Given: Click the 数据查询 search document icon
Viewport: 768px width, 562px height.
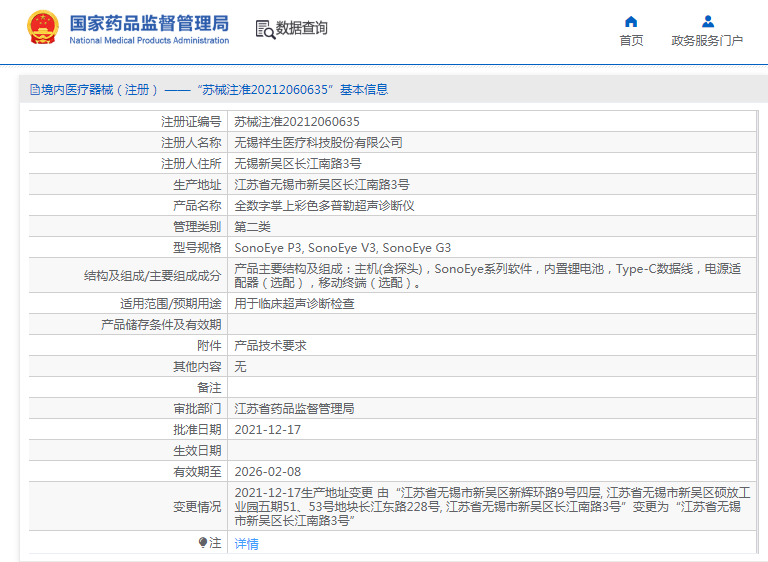Looking at the screenshot, I should point(265,29).
